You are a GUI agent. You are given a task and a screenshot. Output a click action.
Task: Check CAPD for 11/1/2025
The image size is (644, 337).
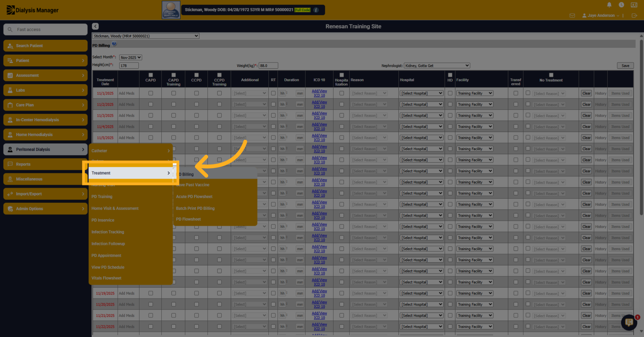click(151, 93)
